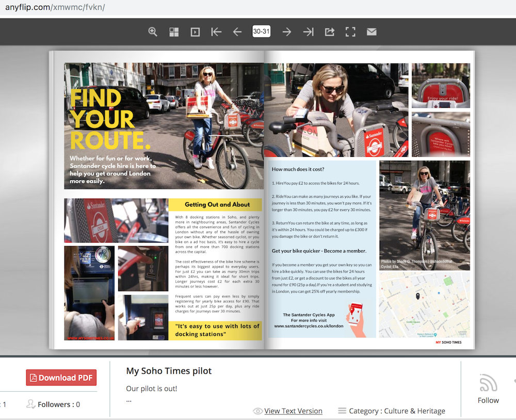Open the View Text Version link
Viewport: 516px width, 420px height.
[x=293, y=411]
